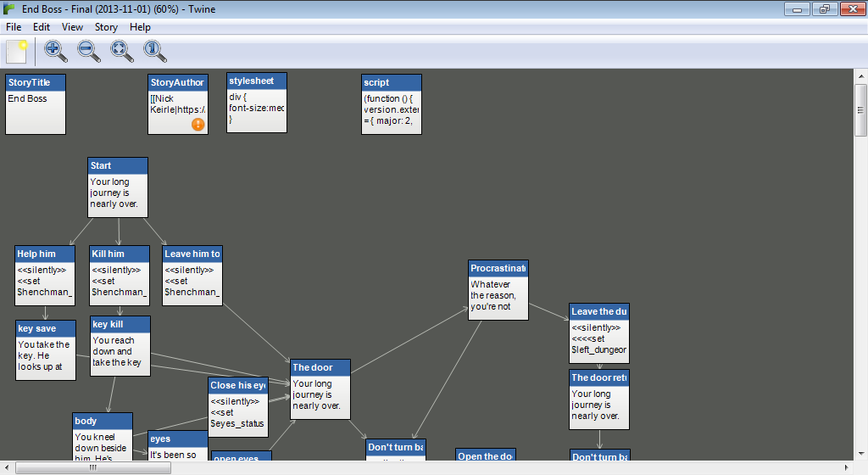This screenshot has height=475, width=868.
Task: Click the New Passage toolbar icon
Action: click(17, 52)
